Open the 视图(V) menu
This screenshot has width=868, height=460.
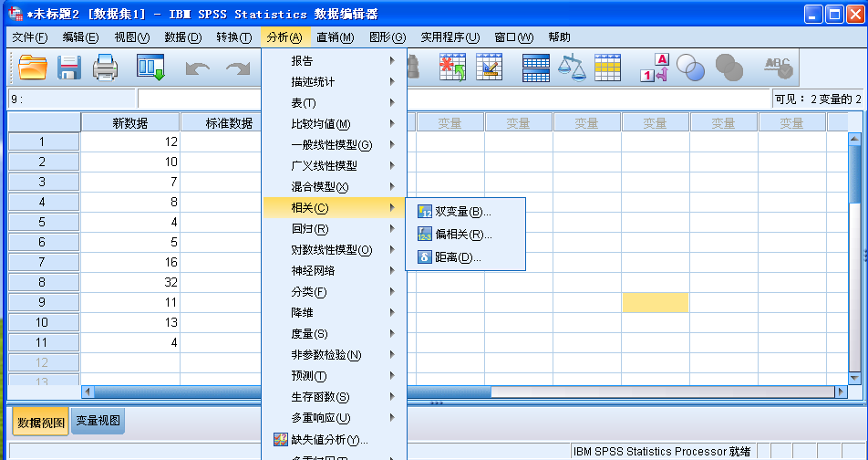[131, 37]
